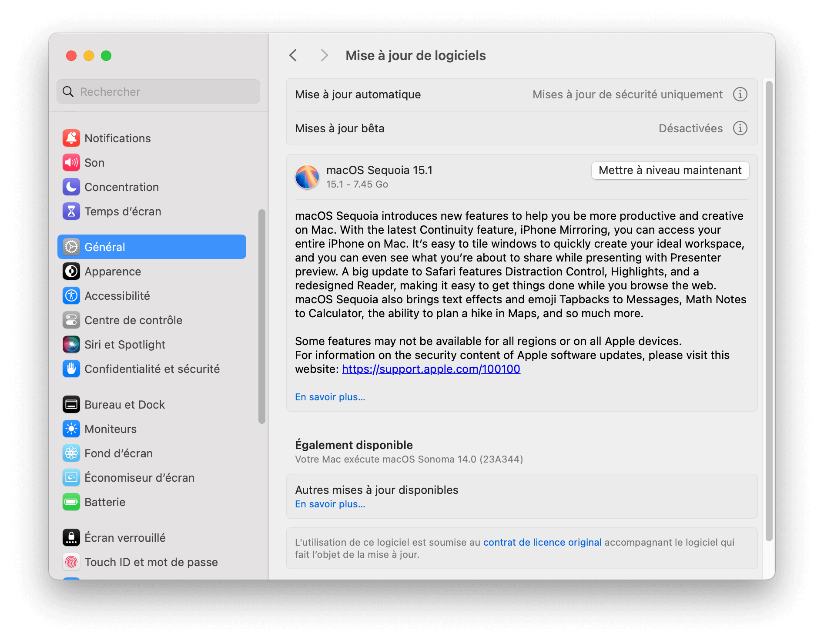Go forward with the right chevron
824x644 pixels.
coord(324,55)
